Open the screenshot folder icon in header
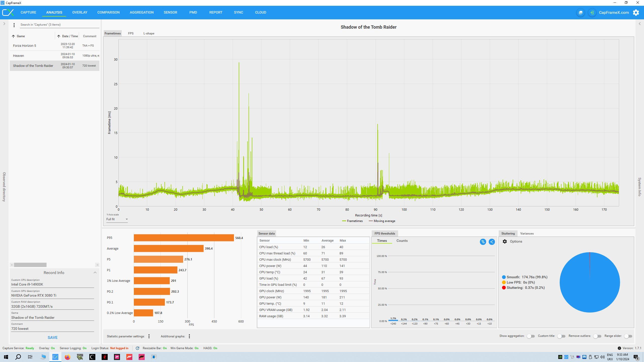This screenshot has height=362, width=644. tap(581, 13)
